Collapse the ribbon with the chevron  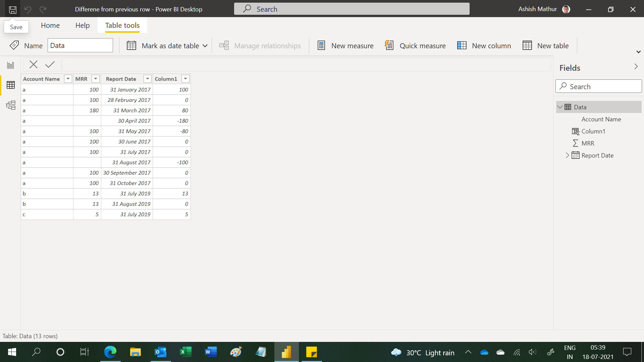(x=639, y=52)
